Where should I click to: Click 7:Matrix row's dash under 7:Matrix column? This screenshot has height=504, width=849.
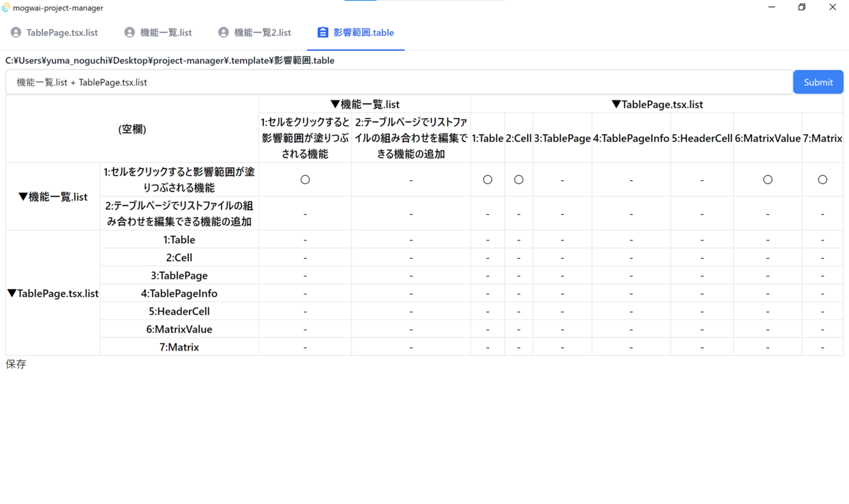coord(822,347)
